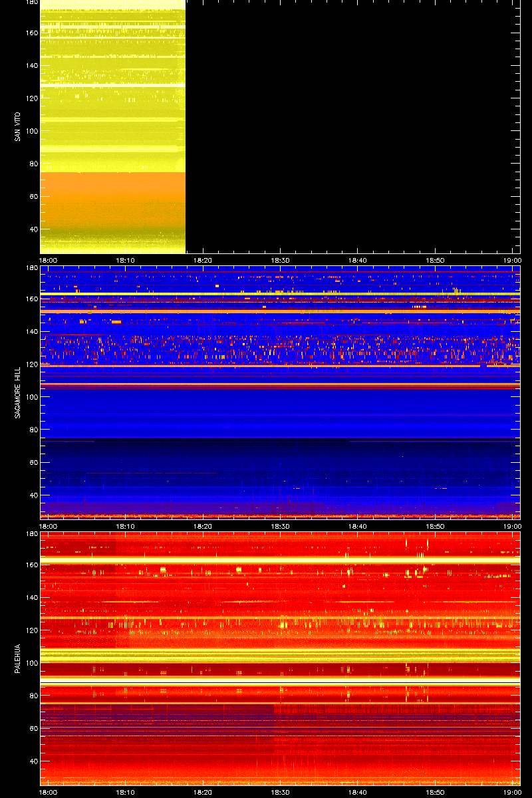This screenshot has width=532, height=798.
Task: Click the SAGAMORE HILL axis label
Action: coord(17,392)
